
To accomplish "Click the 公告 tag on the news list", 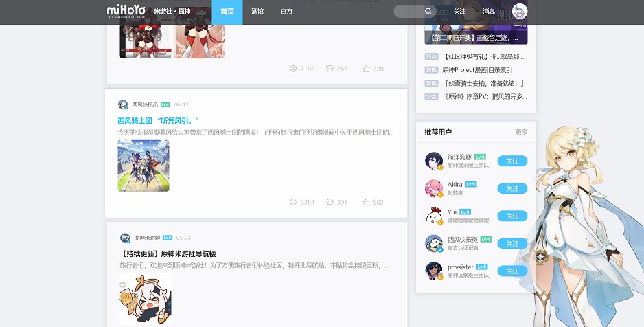I will click(x=431, y=97).
